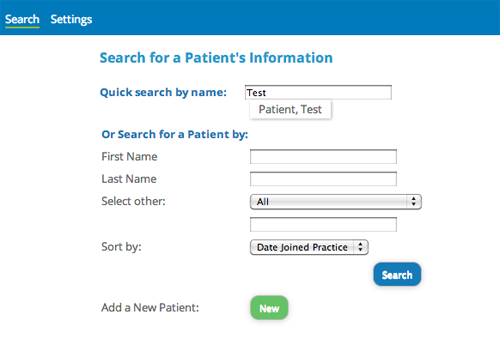Click the 'Search for a Patient's Information' heading
This screenshot has width=500, height=363.
point(216,58)
